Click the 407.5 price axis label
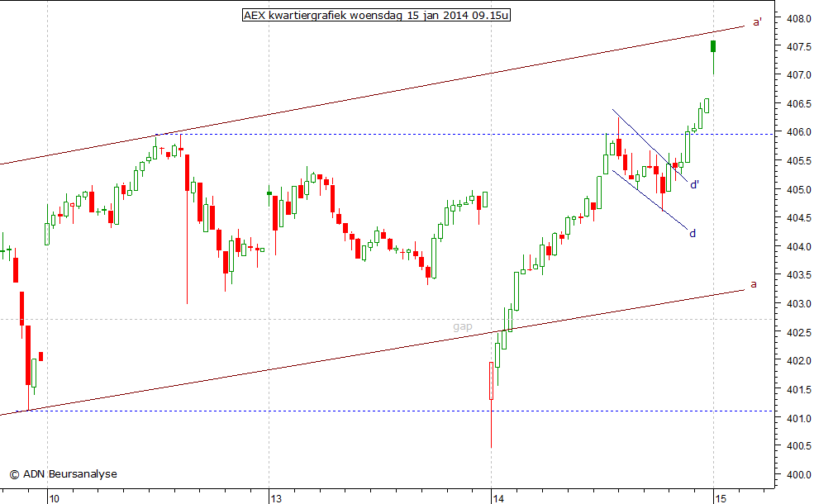This screenshot has height=504, width=814. tap(798, 47)
